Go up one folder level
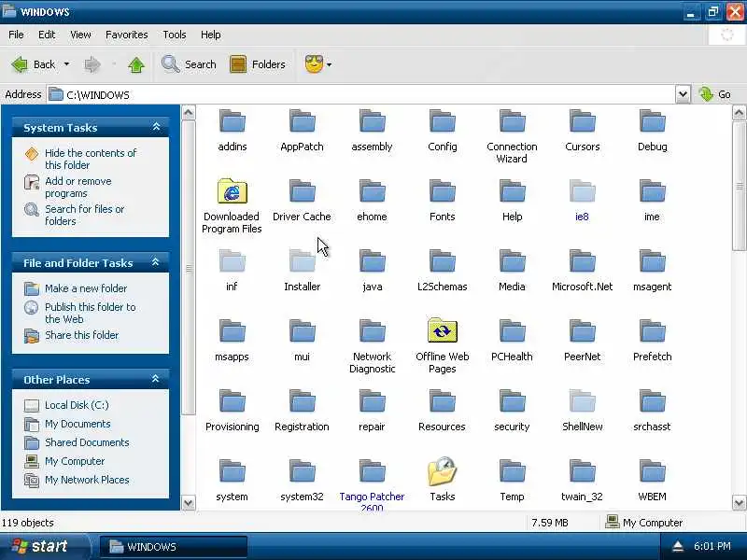This screenshot has width=747, height=560. pyautogui.click(x=136, y=64)
